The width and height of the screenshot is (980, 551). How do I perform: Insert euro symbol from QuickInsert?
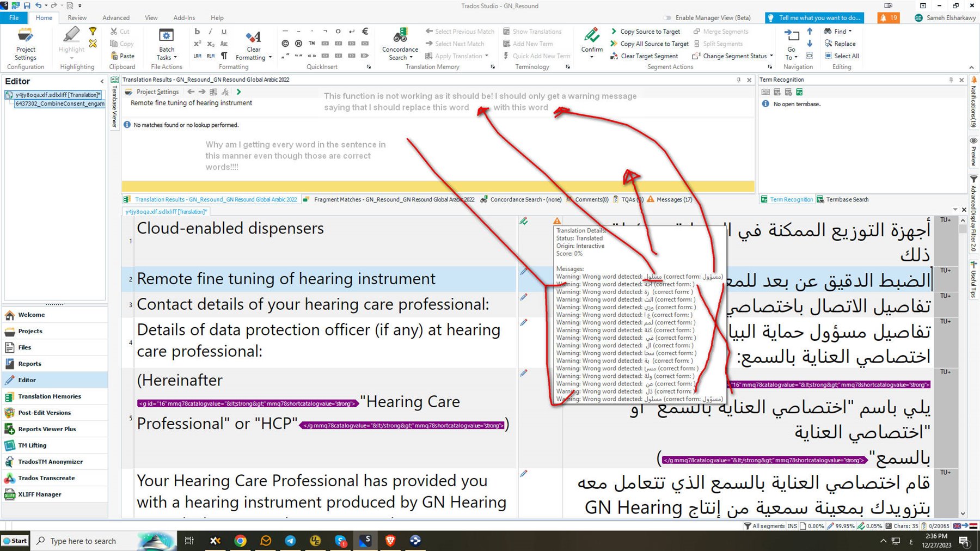tap(365, 32)
